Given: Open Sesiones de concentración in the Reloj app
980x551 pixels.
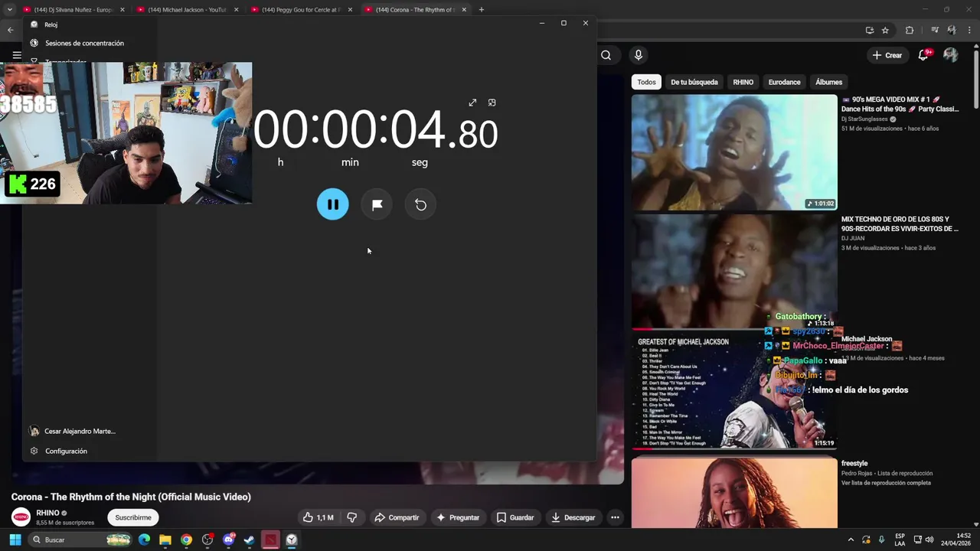Looking at the screenshot, I should click(x=84, y=43).
